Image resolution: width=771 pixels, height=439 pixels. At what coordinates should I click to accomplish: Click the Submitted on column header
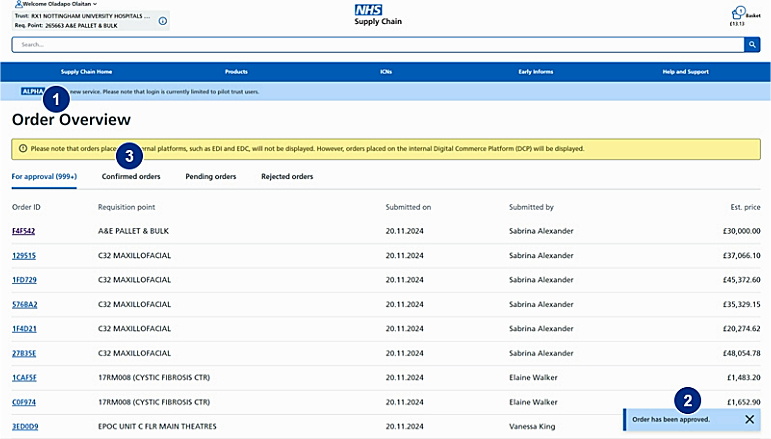click(408, 207)
